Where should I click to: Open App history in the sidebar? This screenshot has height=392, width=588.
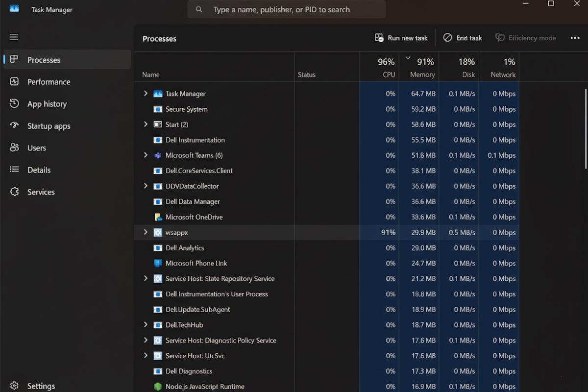[x=47, y=104]
